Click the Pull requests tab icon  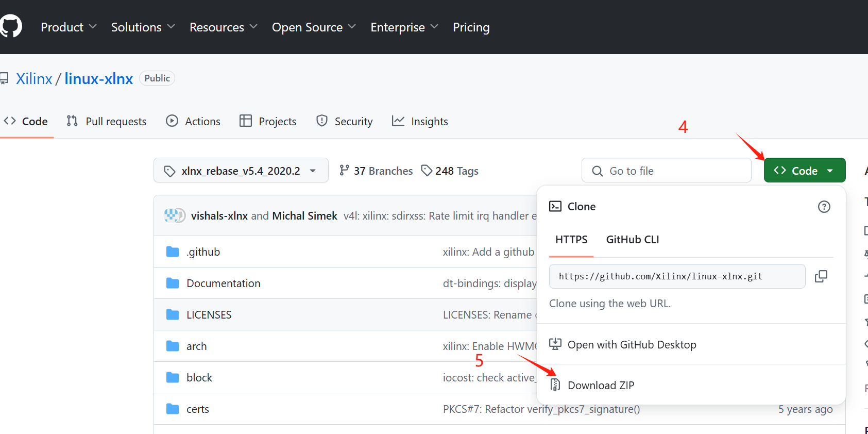click(x=72, y=121)
